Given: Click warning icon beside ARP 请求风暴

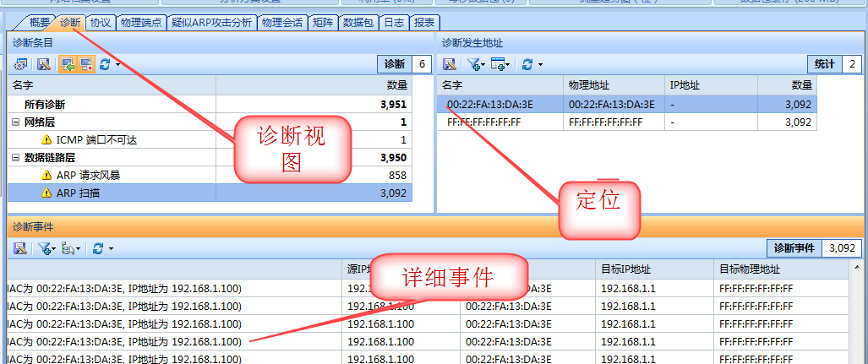Looking at the screenshot, I should [46, 176].
